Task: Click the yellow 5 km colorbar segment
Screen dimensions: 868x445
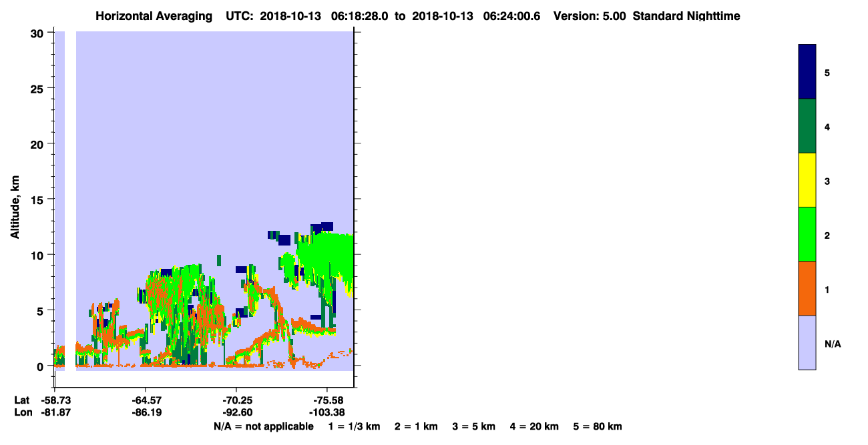Action: pos(807,180)
